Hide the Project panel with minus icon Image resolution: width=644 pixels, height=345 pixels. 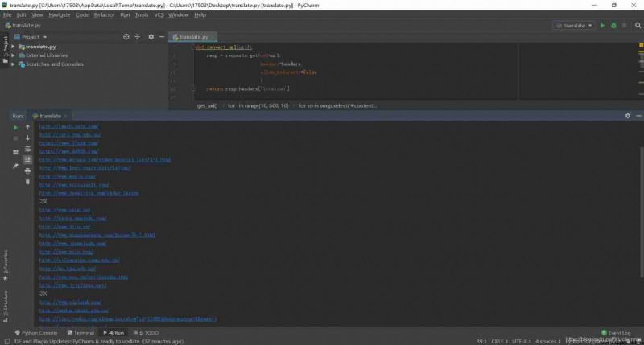[x=162, y=37]
